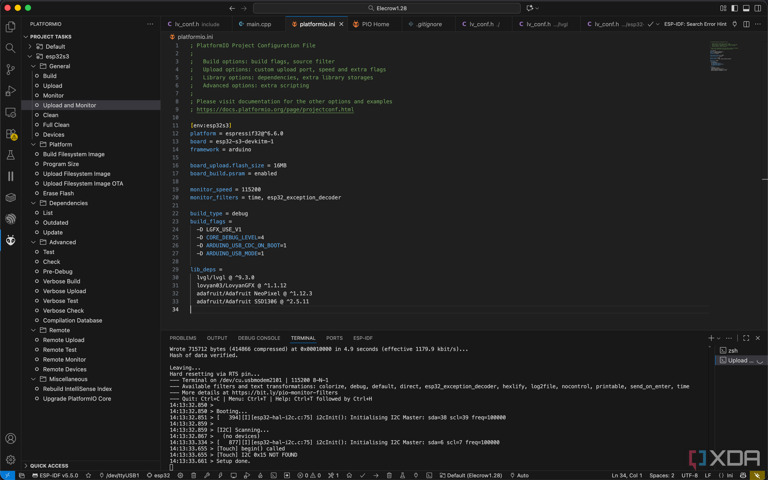Viewport: 768px width, 480px height.
Task: Click the status bar right-arrow upload icon
Action: pos(376,475)
